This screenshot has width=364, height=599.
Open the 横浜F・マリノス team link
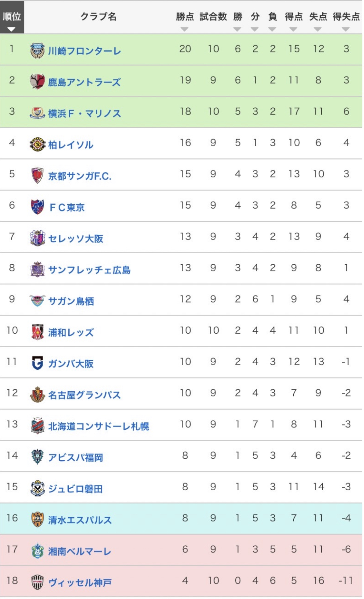pos(84,114)
